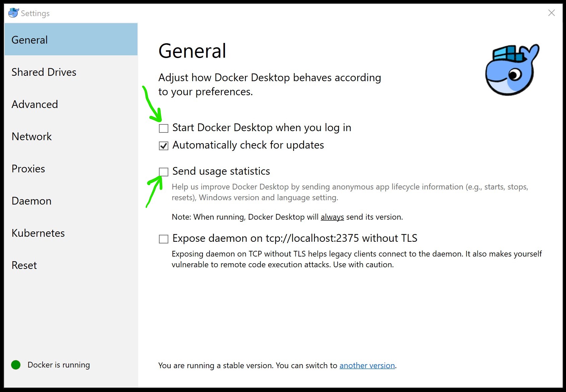Go to the Advanced settings
566x392 pixels.
coord(71,104)
